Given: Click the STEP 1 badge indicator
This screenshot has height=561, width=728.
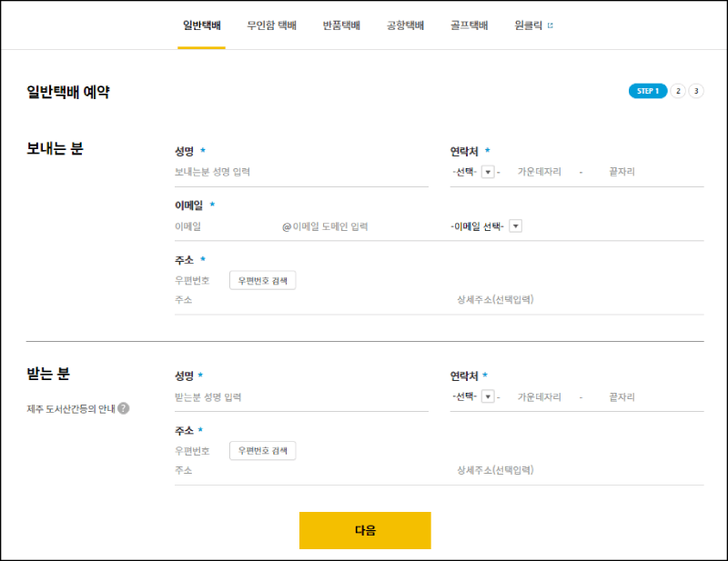Looking at the screenshot, I should (x=647, y=91).
